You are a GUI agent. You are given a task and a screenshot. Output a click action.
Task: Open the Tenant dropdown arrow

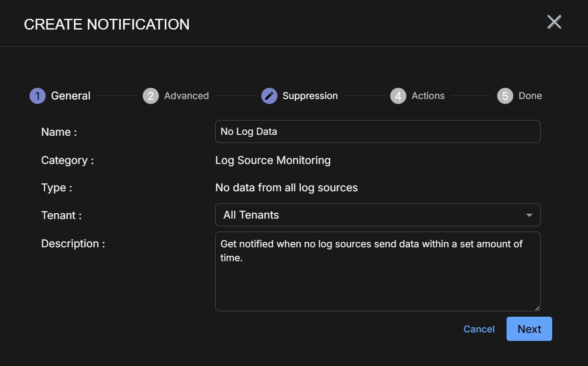coord(529,215)
